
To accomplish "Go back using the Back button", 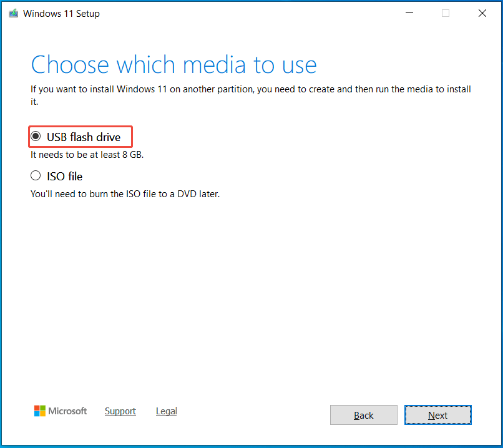I will coord(363,415).
